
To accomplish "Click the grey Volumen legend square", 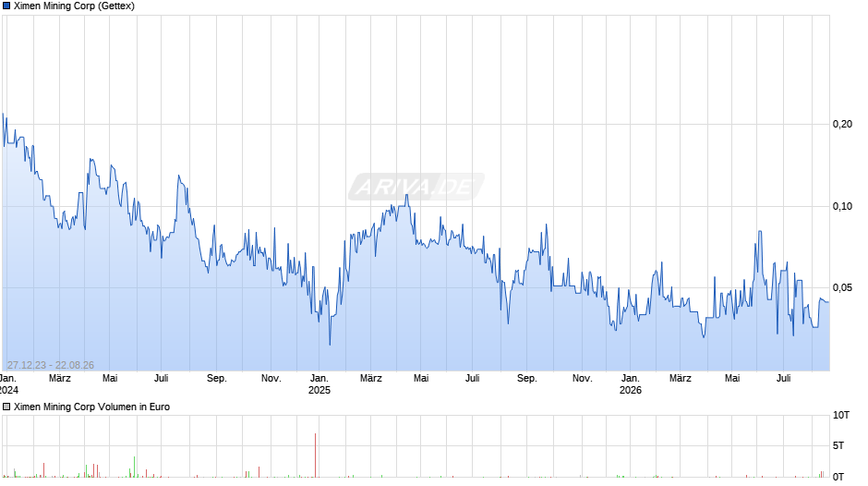I will 6,407.
